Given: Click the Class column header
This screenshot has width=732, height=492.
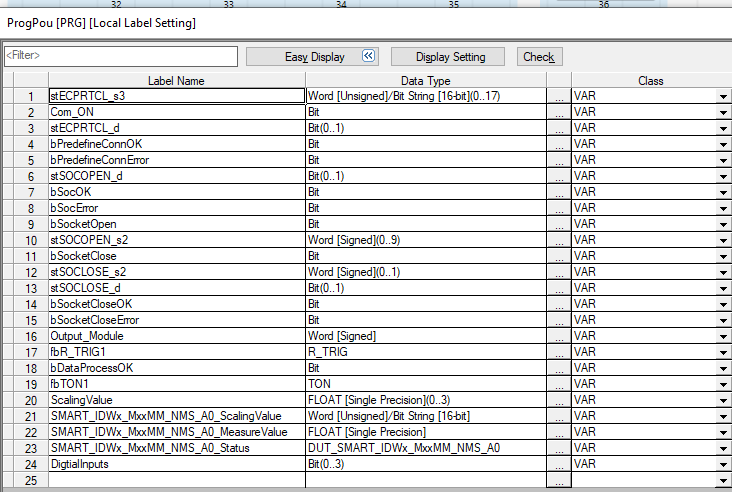Looking at the screenshot, I should pos(651,81).
